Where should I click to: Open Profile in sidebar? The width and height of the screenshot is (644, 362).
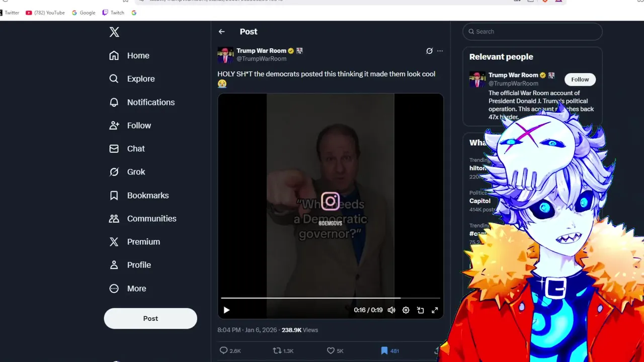click(130, 265)
